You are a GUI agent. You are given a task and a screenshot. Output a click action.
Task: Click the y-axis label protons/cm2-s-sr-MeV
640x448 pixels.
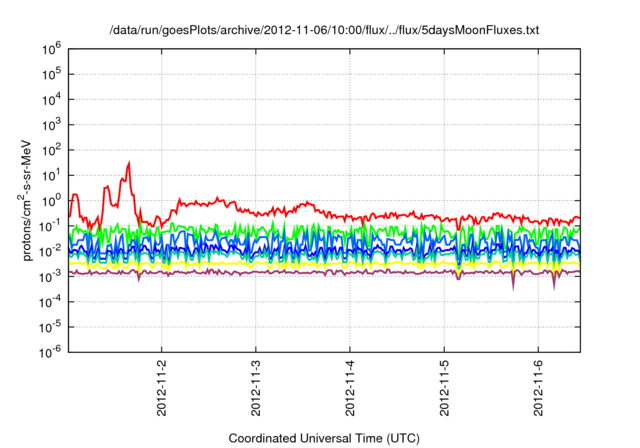[26, 200]
